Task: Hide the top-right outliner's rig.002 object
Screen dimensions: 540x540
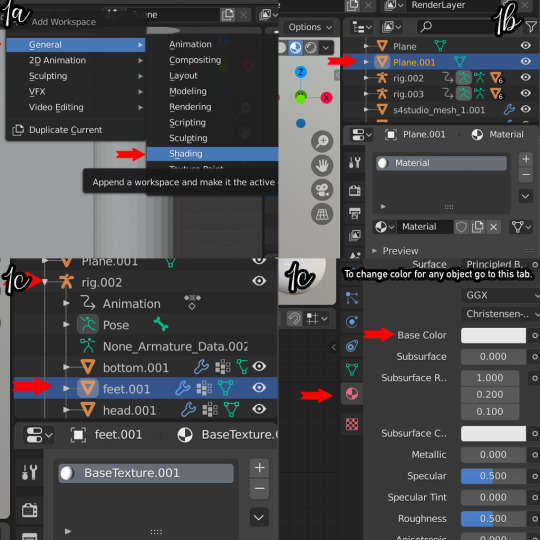Action: (526, 77)
